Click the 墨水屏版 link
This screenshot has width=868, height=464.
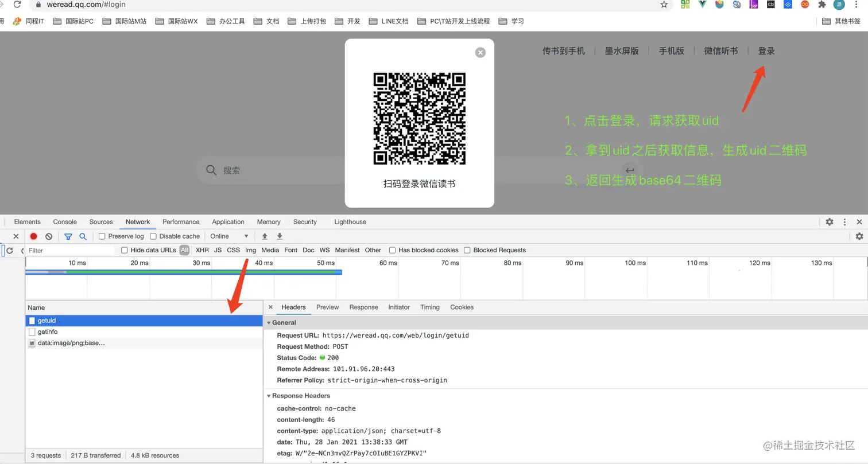[622, 51]
